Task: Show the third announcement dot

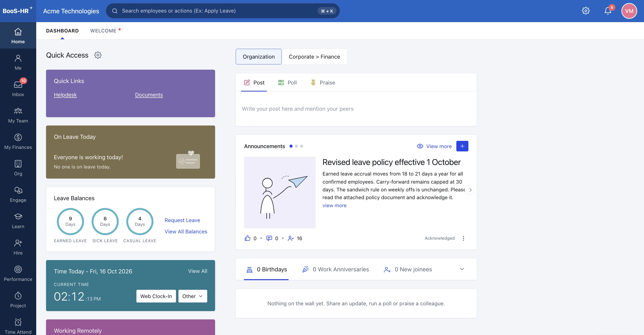Action: pyautogui.click(x=302, y=146)
